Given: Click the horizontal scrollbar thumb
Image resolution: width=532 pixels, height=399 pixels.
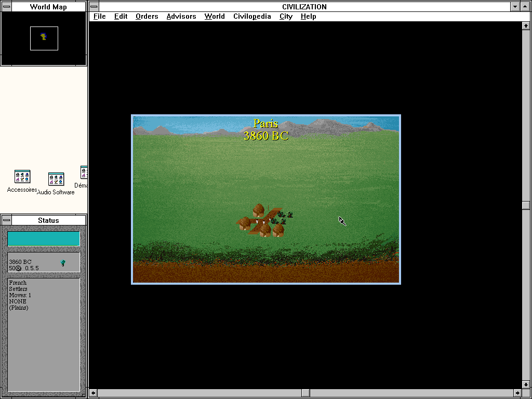Looking at the screenshot, I should pyautogui.click(x=305, y=393).
